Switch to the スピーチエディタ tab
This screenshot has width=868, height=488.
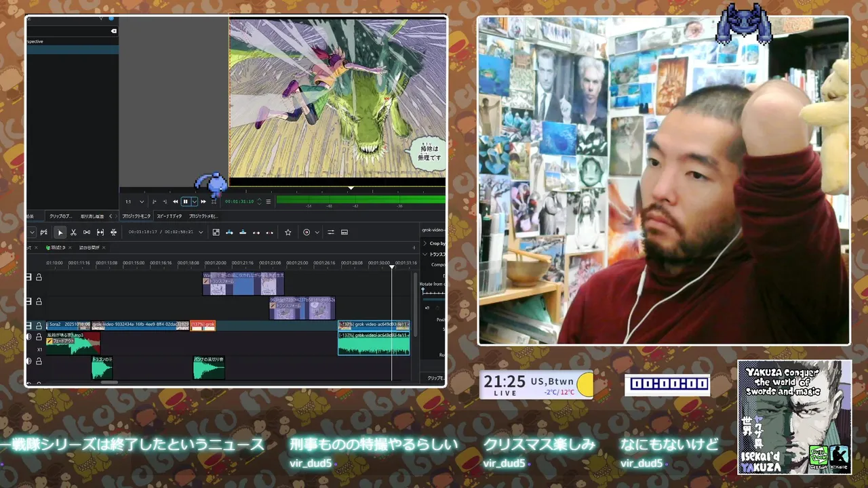170,216
